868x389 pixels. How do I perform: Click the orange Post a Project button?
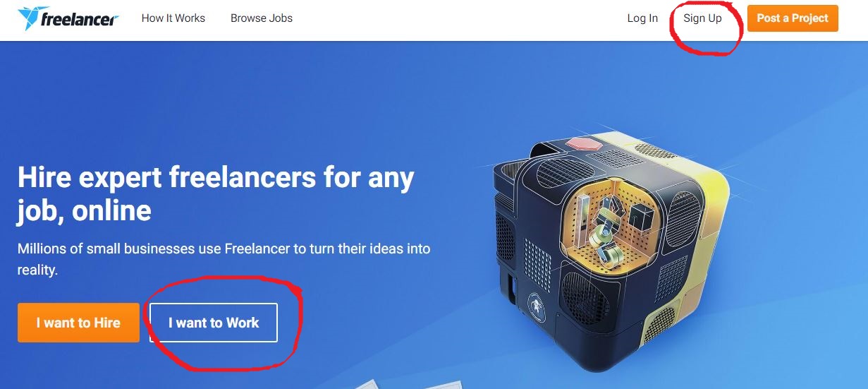(x=793, y=18)
